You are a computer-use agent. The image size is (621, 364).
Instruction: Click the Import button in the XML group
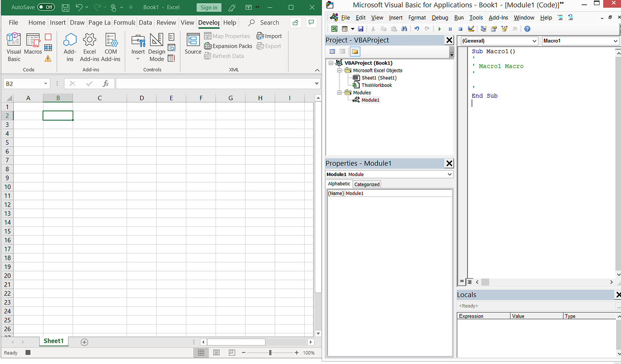(269, 36)
